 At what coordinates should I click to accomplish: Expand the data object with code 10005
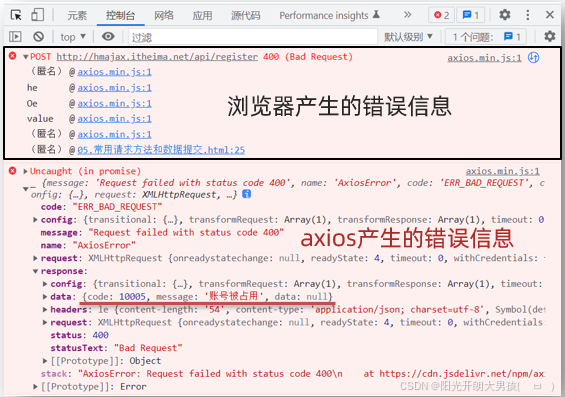click(x=45, y=297)
